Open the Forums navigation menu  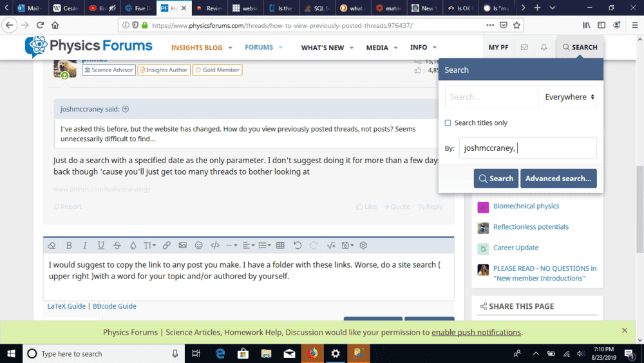(263, 47)
